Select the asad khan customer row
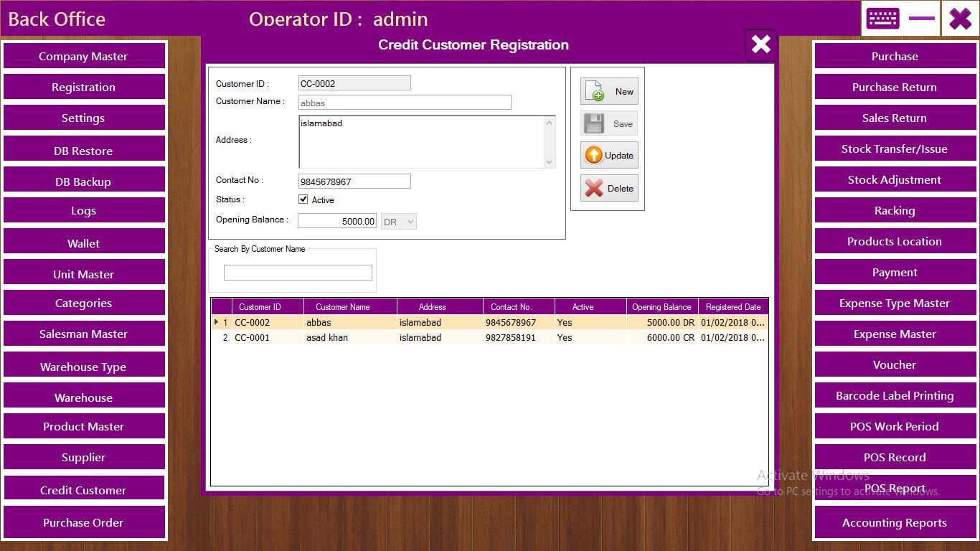The width and height of the screenshot is (980, 551). (x=327, y=338)
